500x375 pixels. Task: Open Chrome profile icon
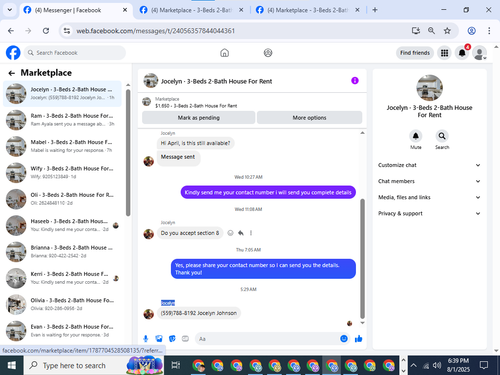coord(471,31)
